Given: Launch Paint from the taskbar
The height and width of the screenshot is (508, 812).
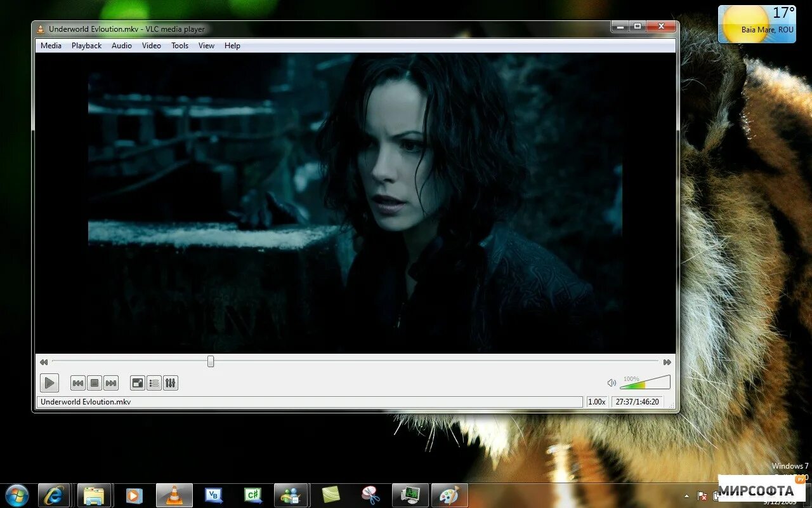Looking at the screenshot, I should point(449,495).
